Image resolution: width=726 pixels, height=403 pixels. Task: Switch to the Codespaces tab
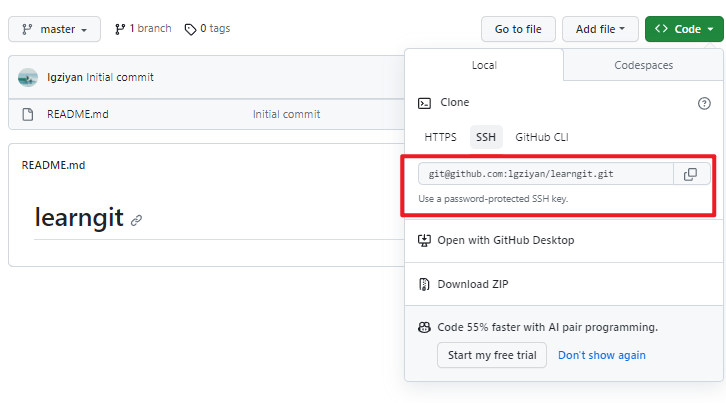pyautogui.click(x=643, y=65)
